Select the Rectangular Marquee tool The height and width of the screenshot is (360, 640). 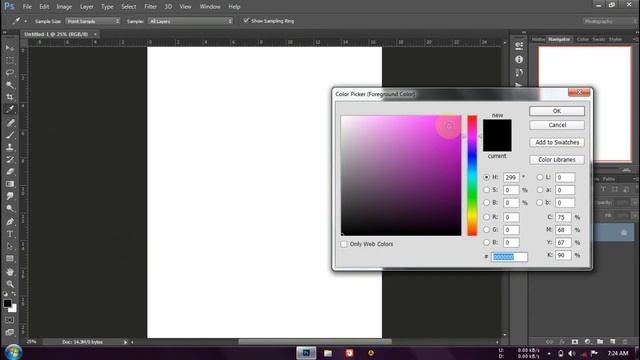(10, 60)
